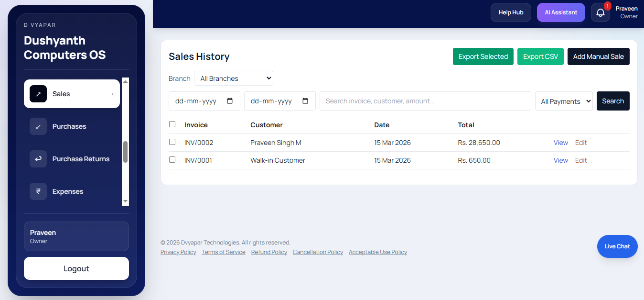Image resolution: width=644 pixels, height=300 pixels.
Task: Select the Sales icon in the sidebar
Action: 38,94
